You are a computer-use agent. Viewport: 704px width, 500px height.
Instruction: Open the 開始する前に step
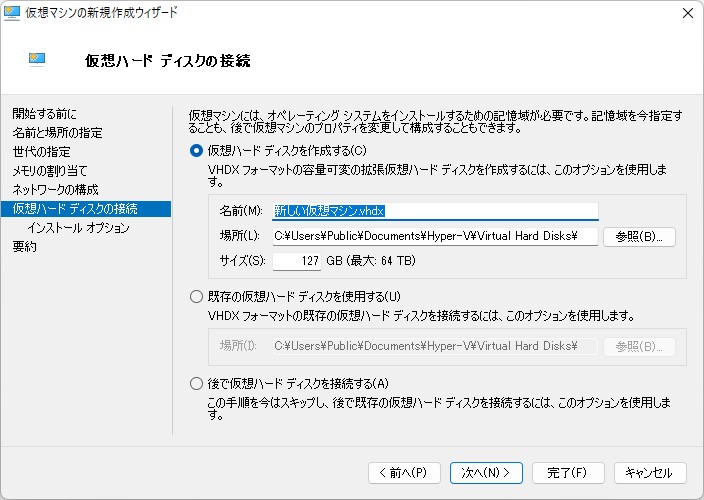[x=44, y=114]
